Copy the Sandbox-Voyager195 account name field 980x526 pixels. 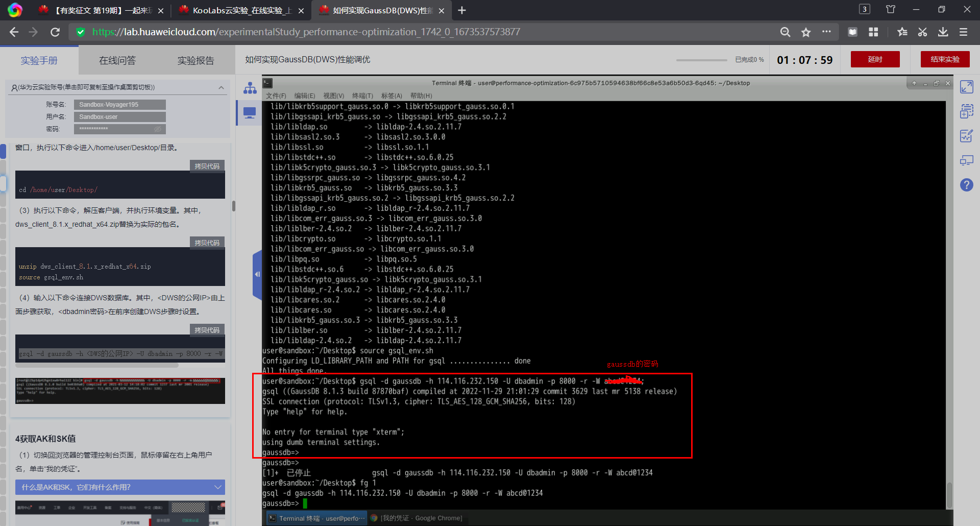click(x=119, y=105)
